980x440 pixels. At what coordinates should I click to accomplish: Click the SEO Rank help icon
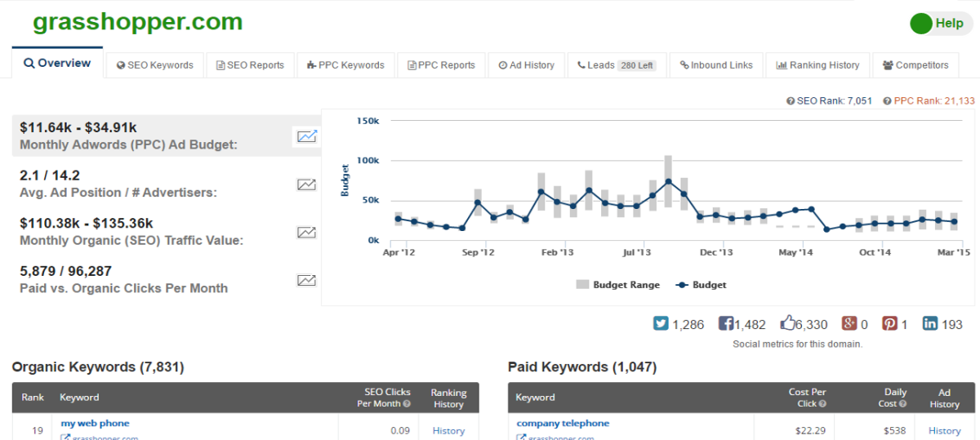pos(790,101)
